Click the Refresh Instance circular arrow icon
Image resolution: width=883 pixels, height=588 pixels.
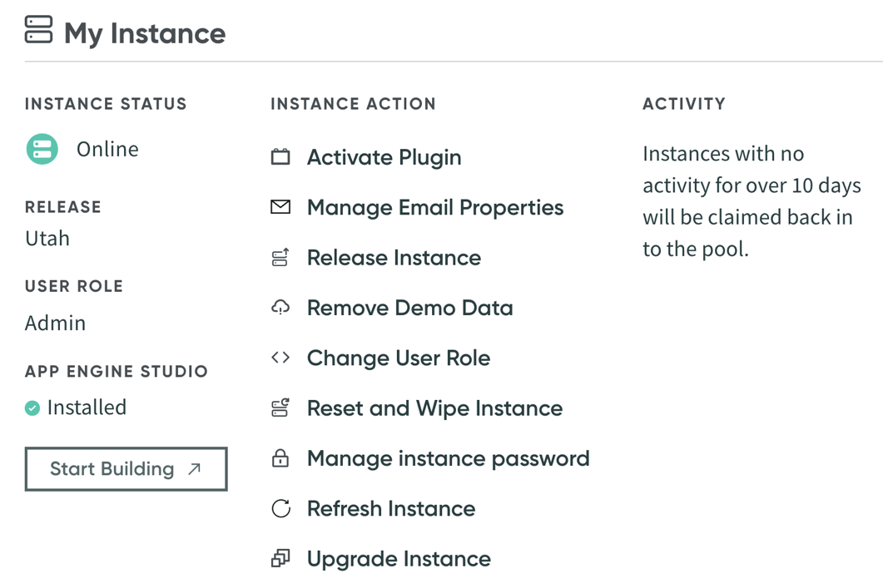[281, 508]
